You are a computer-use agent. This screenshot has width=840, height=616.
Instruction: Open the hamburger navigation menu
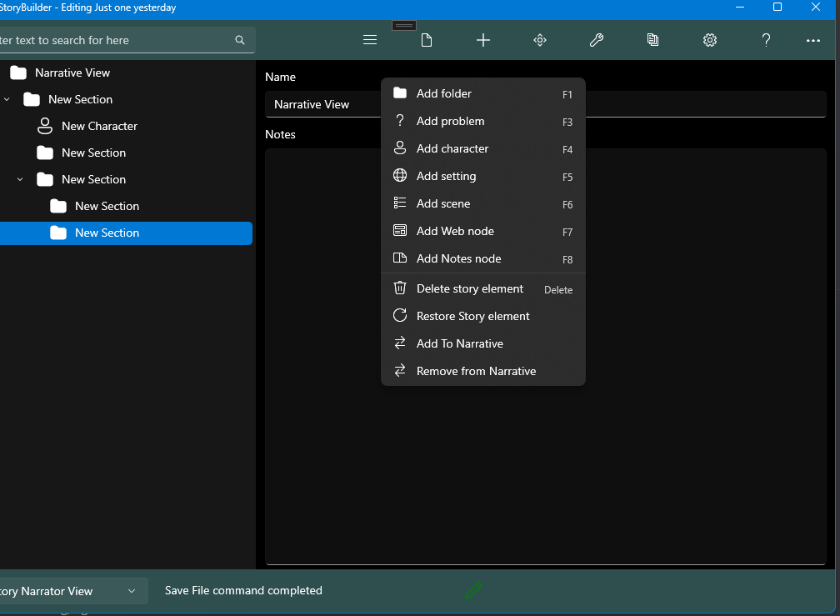coord(369,39)
